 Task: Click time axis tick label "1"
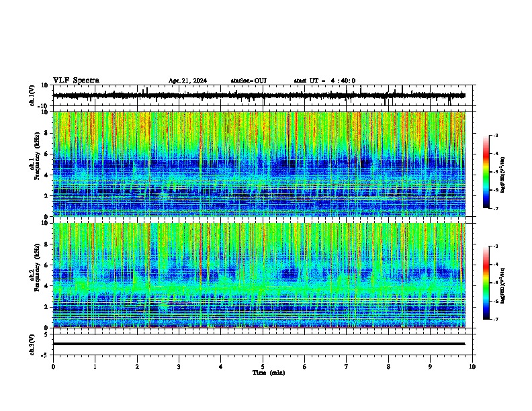pyautogui.click(x=95, y=367)
